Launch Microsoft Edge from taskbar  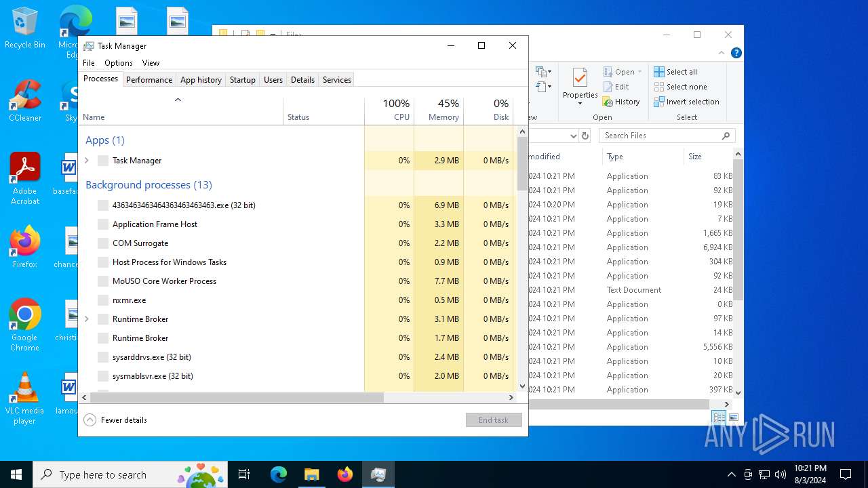pyautogui.click(x=279, y=474)
